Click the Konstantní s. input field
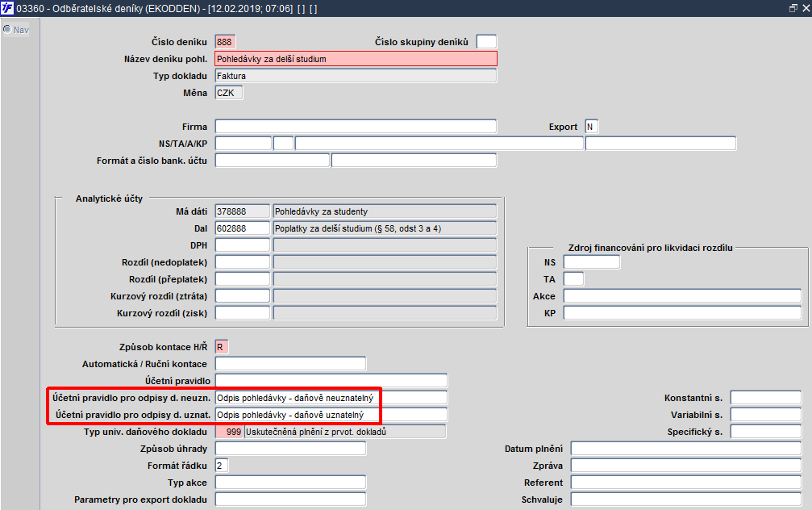This screenshot has height=510, width=812. point(766,398)
